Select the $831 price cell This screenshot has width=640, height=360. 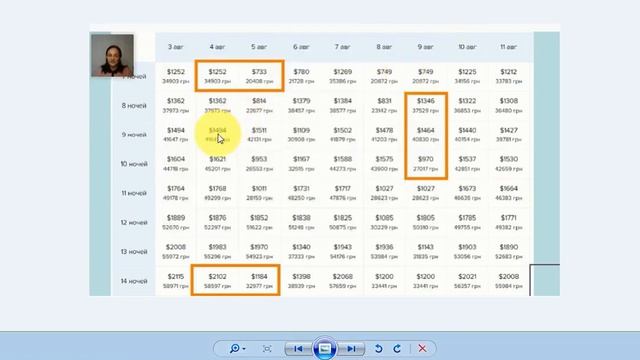384,105
